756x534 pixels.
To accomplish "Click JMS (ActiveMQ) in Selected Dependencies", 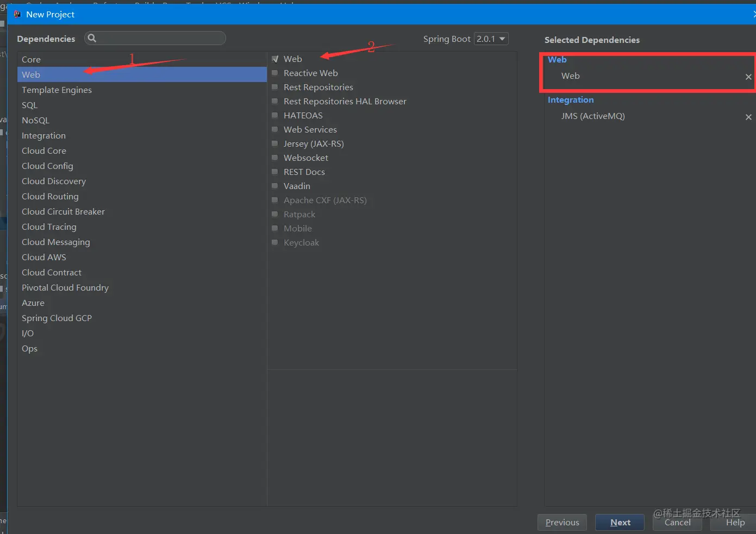I will click(x=593, y=116).
